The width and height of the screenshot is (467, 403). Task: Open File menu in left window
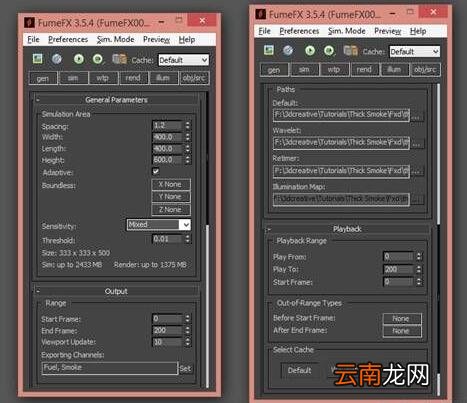tap(33, 40)
